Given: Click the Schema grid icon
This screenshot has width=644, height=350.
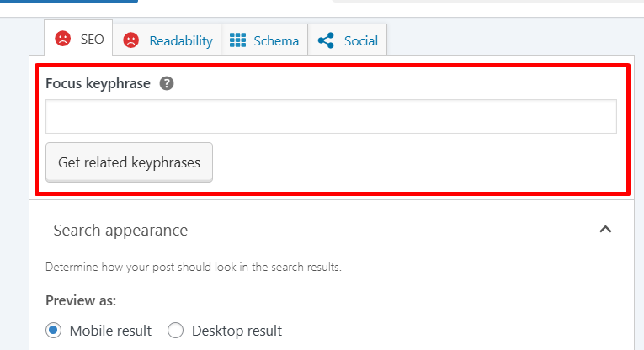Looking at the screenshot, I should point(238,40).
